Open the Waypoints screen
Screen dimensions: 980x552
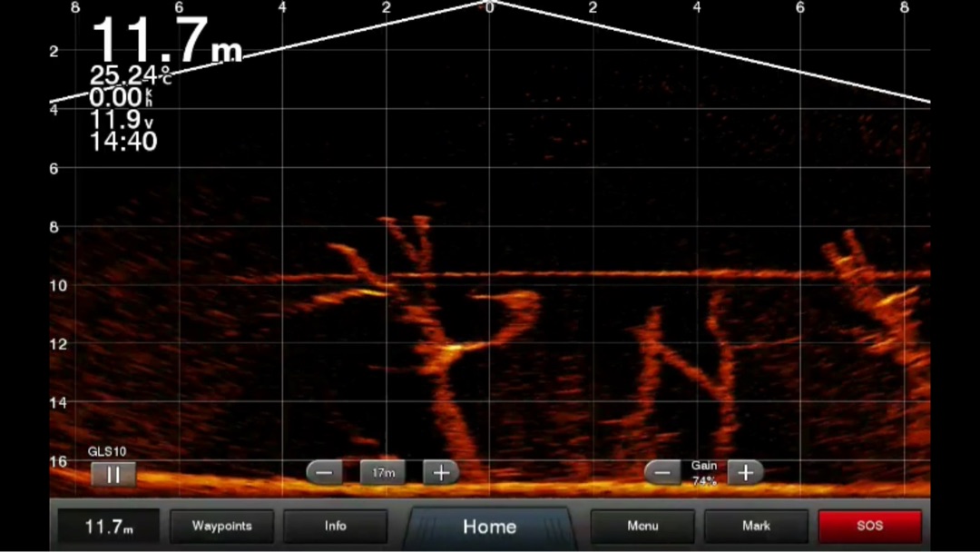click(x=221, y=526)
